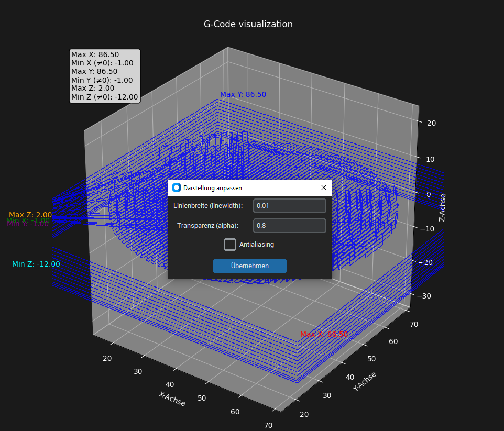The width and height of the screenshot is (504, 431).
Task: Click the red Max X: 86.50 annotation
Action: coord(324,334)
